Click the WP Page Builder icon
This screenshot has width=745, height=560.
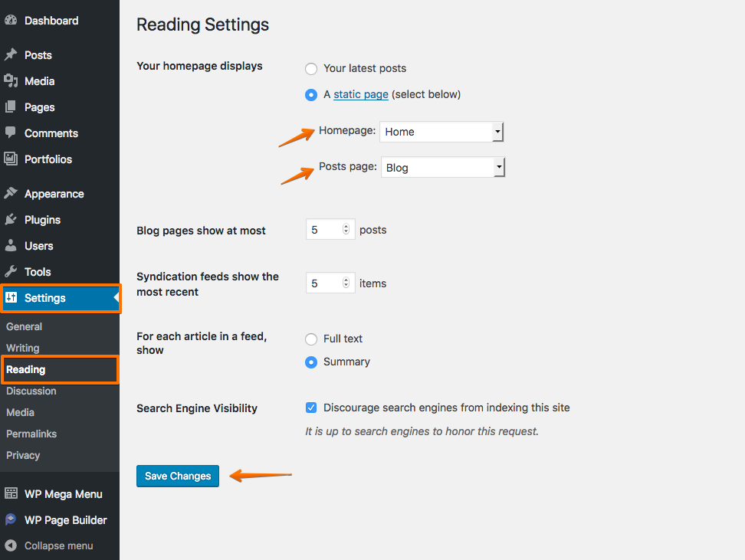tap(11, 519)
